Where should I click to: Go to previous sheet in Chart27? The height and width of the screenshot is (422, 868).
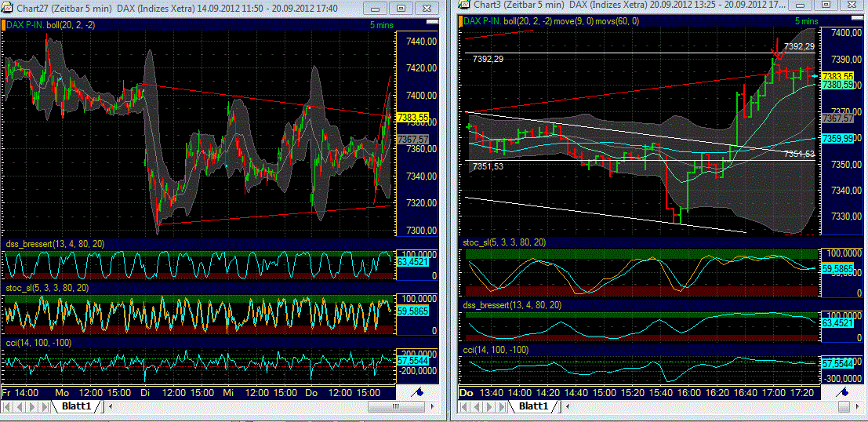(20, 407)
